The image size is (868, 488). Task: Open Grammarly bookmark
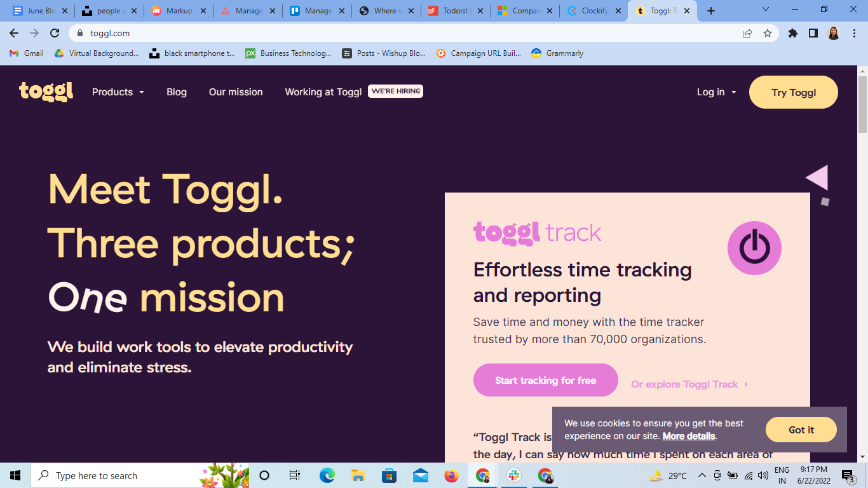pyautogui.click(x=557, y=53)
